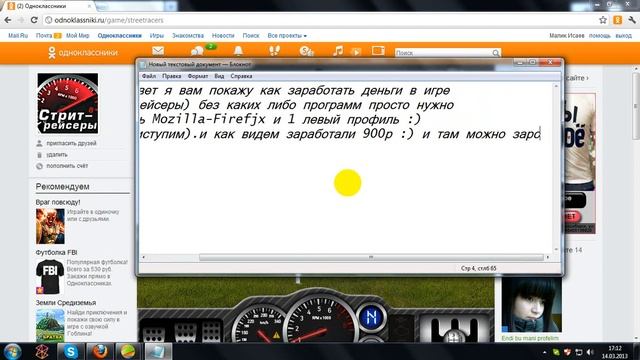Open Мой Мир link

click(78, 36)
